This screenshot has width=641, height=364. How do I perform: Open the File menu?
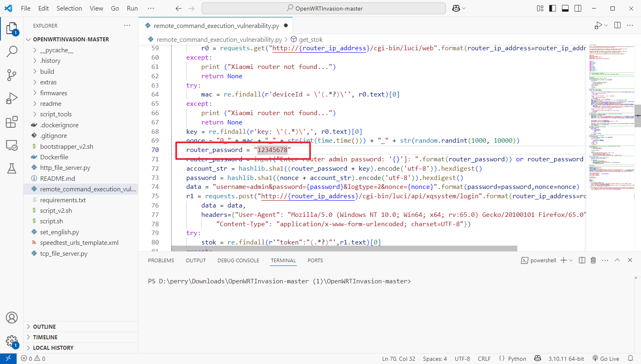click(26, 9)
